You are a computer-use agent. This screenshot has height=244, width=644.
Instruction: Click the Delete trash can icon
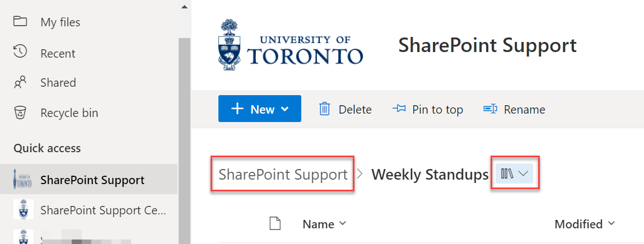pos(324,109)
